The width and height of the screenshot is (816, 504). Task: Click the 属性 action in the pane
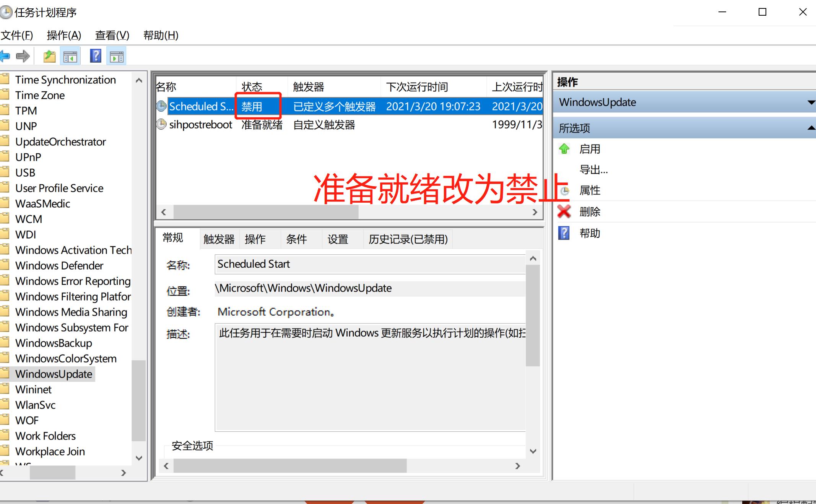[x=590, y=190]
